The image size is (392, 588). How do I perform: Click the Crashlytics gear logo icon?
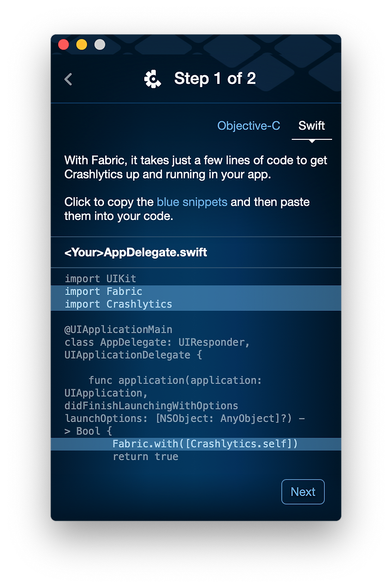tap(152, 79)
